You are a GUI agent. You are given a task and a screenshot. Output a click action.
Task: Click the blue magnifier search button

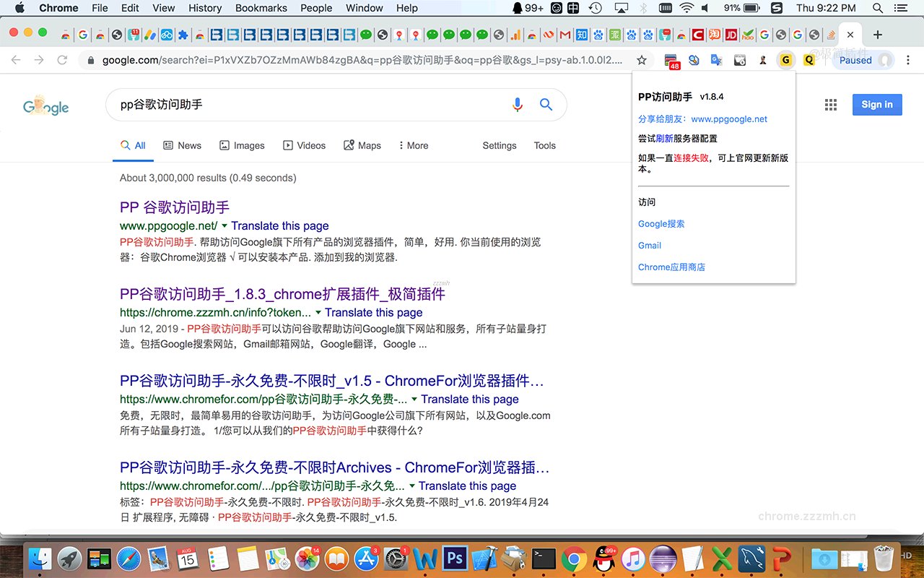click(546, 105)
